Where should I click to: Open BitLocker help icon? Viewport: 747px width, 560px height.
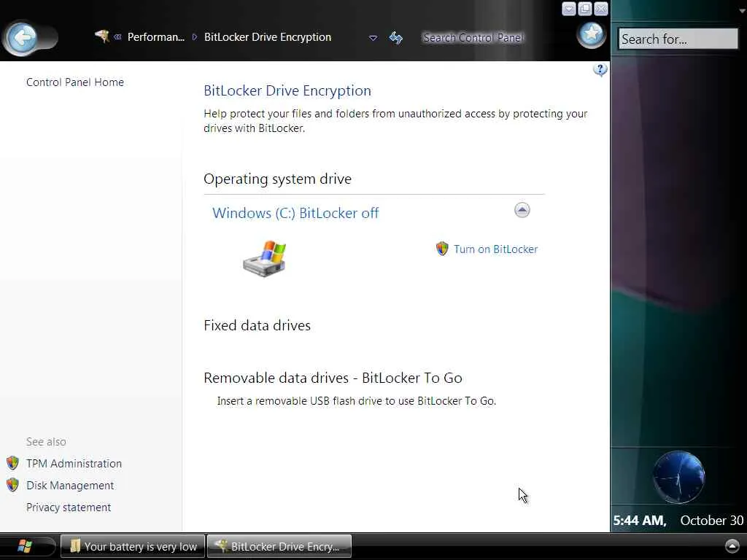pyautogui.click(x=600, y=70)
